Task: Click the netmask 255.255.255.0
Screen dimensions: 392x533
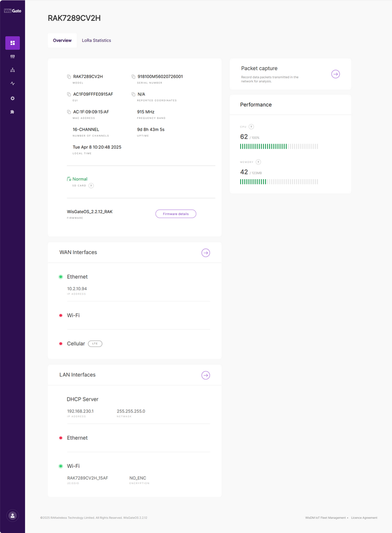Action: (131, 411)
